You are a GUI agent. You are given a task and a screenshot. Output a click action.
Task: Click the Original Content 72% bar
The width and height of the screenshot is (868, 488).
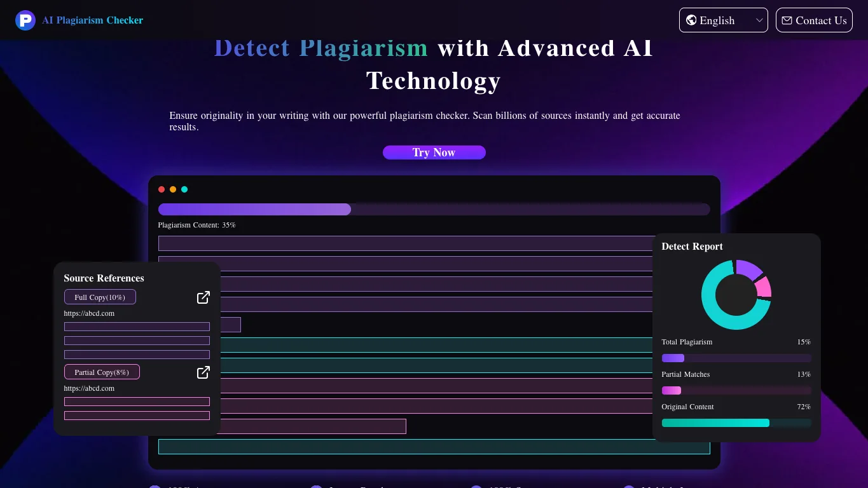click(x=736, y=423)
